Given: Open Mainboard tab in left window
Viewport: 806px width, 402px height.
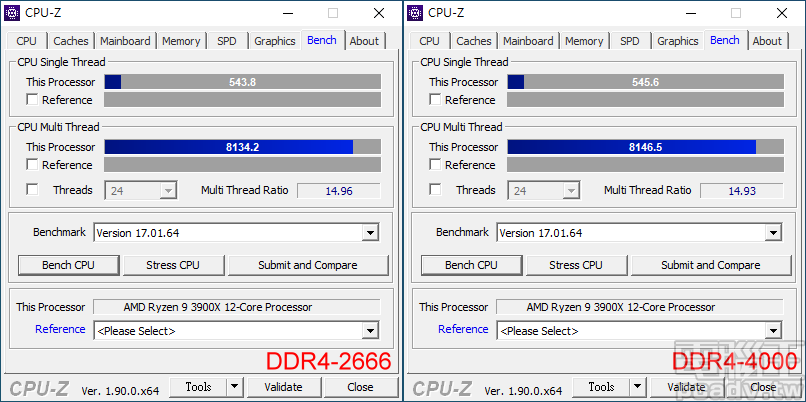Looking at the screenshot, I should coord(125,41).
